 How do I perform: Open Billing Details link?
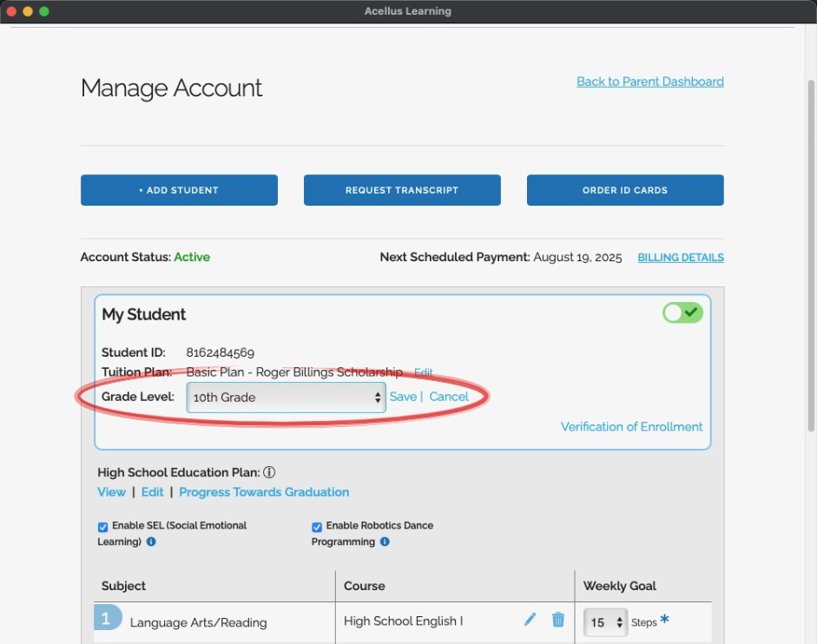coord(681,258)
